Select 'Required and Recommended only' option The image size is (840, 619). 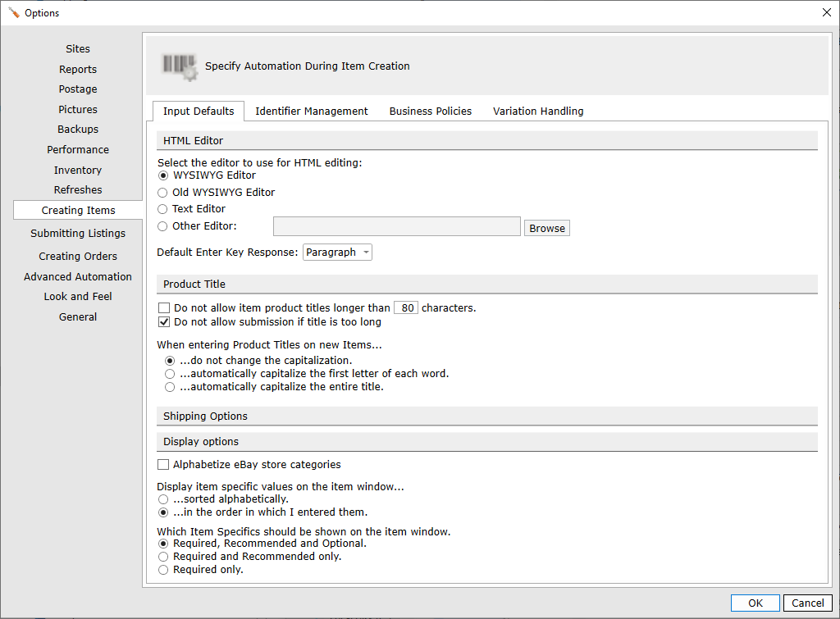pyautogui.click(x=163, y=556)
